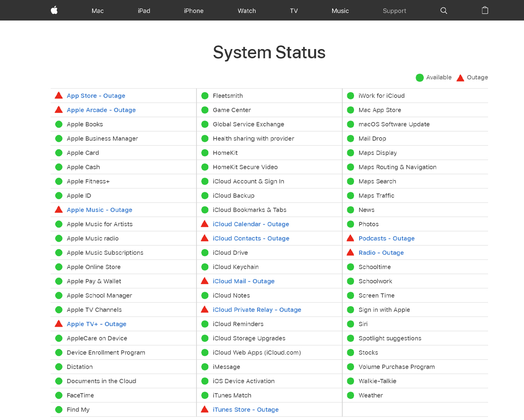Open Radio - Outage link
Image resolution: width=524 pixels, height=420 pixels.
[381, 253]
